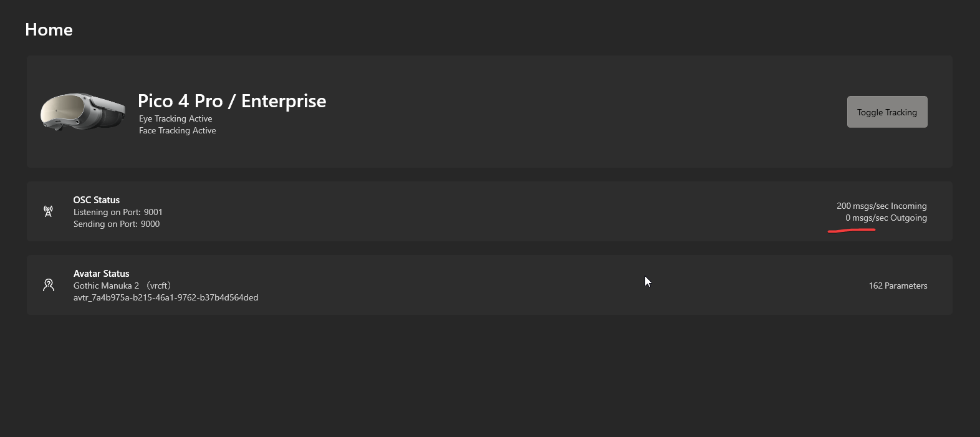This screenshot has width=980, height=437.
Task: Click the Toggle Tracking button
Action: tap(886, 112)
